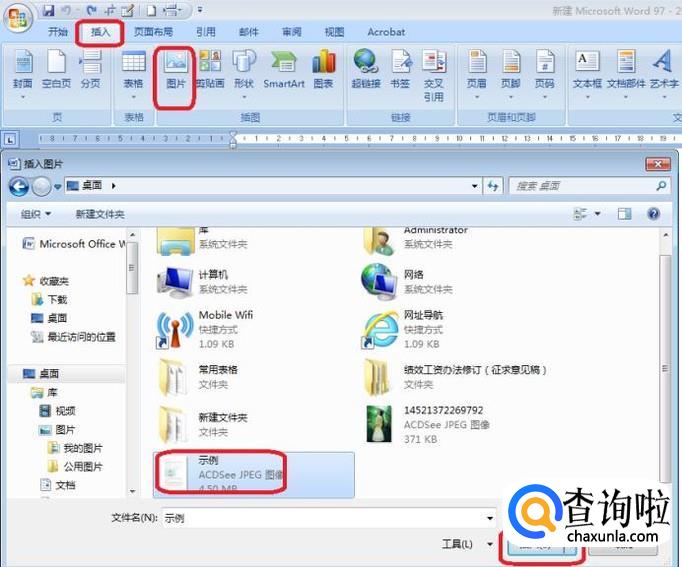The width and height of the screenshot is (682, 567).
Task: Open the 工具(L) dropdown
Action: (x=467, y=544)
